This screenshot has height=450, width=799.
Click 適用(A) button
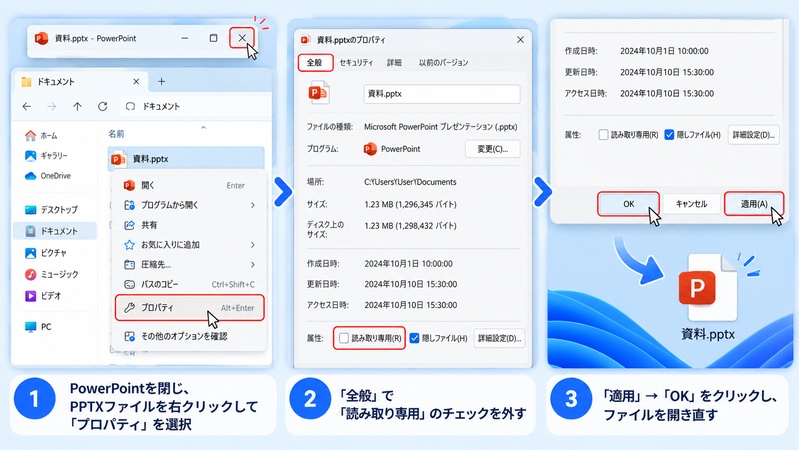click(754, 204)
